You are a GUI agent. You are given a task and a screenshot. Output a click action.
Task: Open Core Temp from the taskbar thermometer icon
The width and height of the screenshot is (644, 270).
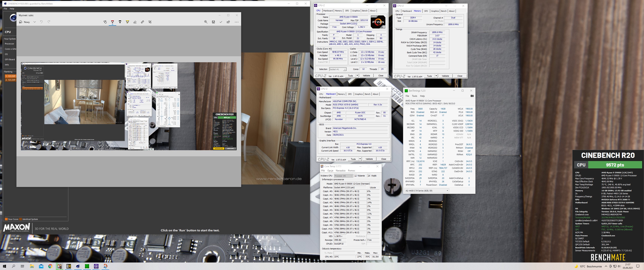(60, 266)
